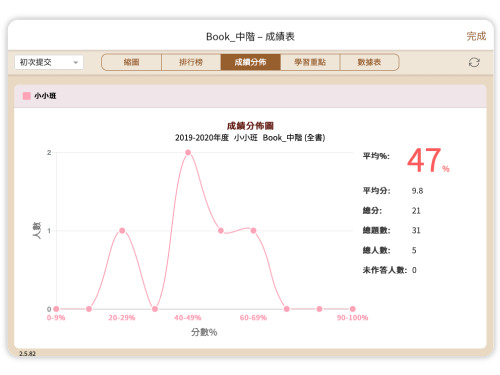The height and width of the screenshot is (375, 500).
Task: Click the 成績分佈圖 chart title
Action: pyautogui.click(x=250, y=126)
